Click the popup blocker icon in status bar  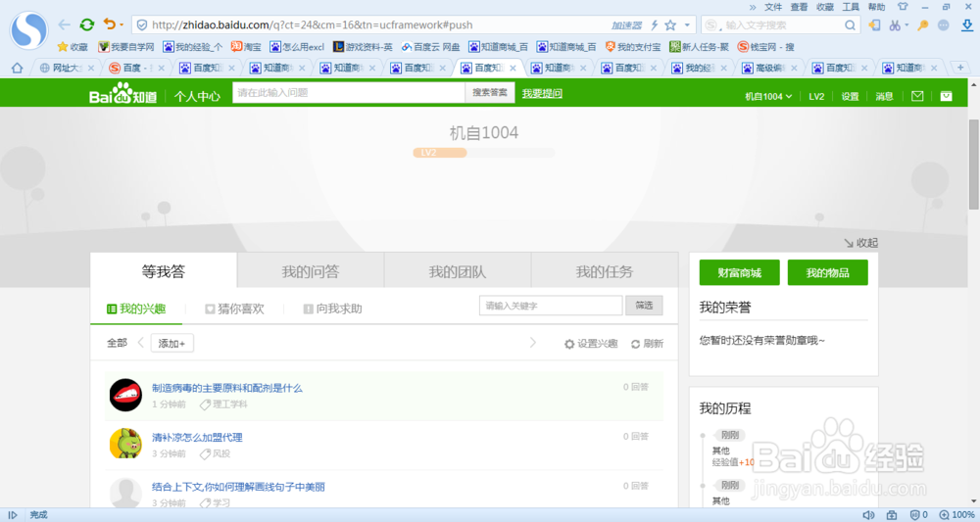892,515
